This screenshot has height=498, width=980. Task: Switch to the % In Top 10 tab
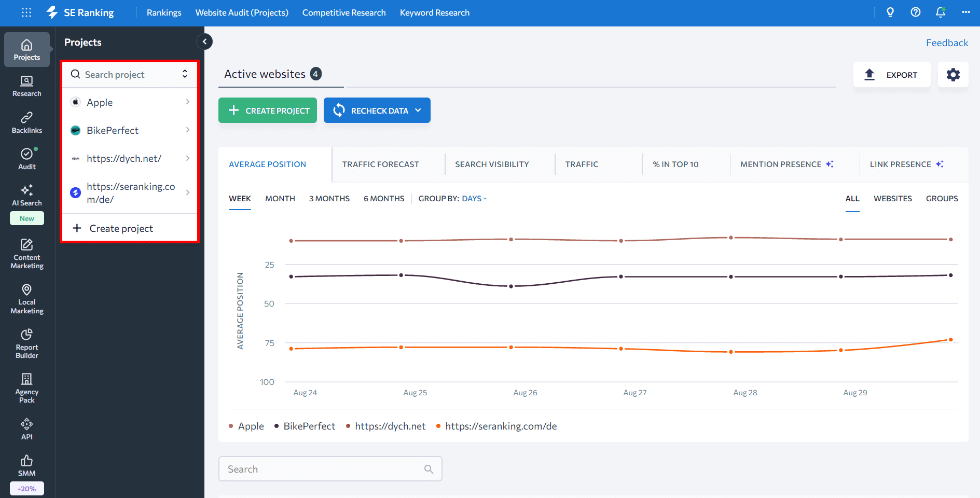[676, 164]
